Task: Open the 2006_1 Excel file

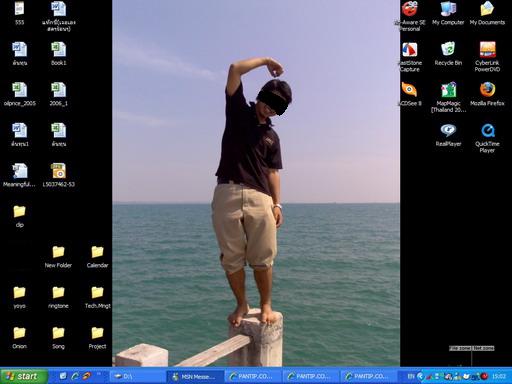Action: click(58, 94)
